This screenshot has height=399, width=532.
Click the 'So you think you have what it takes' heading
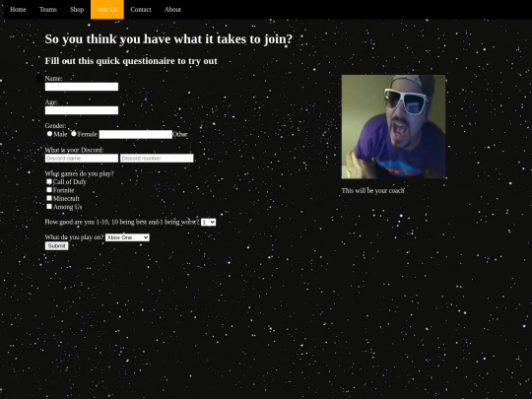(168, 39)
